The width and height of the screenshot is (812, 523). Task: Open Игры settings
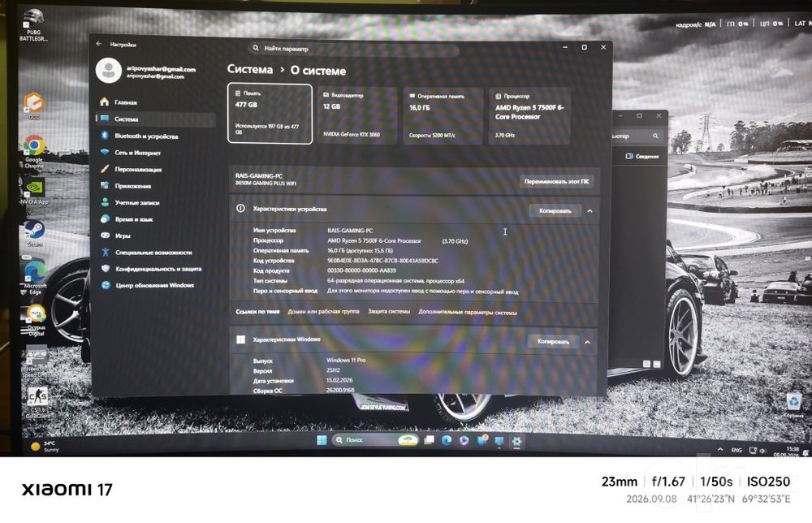click(x=156, y=235)
